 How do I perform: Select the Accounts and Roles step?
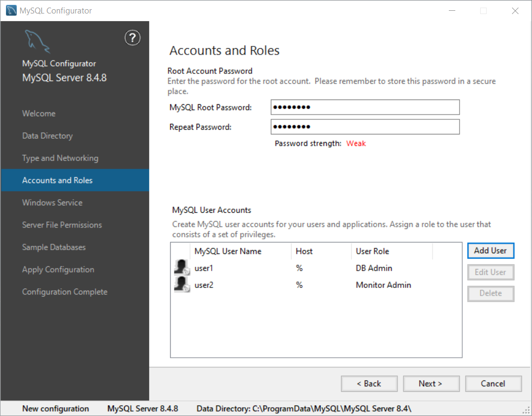(x=75, y=180)
